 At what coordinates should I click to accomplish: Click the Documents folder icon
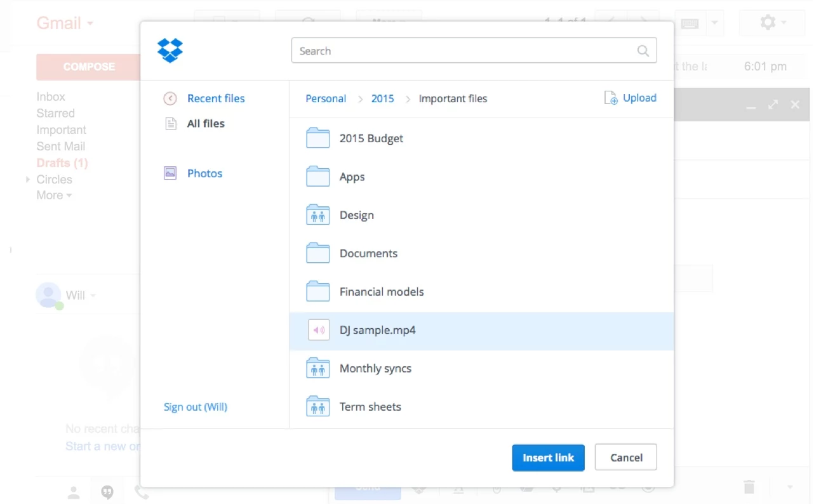point(317,253)
